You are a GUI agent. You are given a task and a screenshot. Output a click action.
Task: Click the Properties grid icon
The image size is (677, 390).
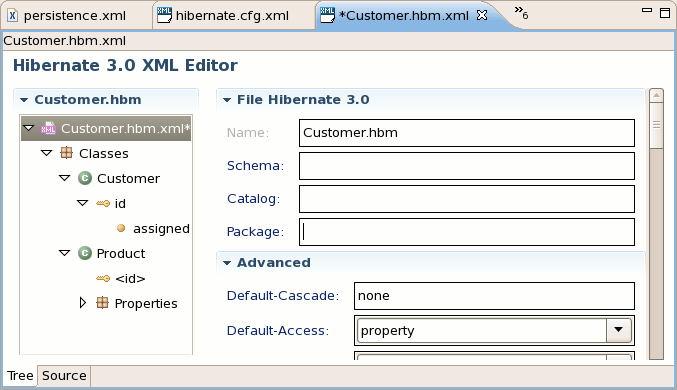102,303
